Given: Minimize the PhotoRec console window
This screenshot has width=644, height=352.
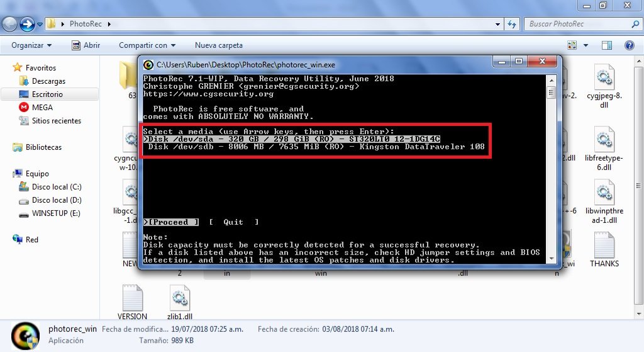Looking at the screenshot, I should (501, 62).
